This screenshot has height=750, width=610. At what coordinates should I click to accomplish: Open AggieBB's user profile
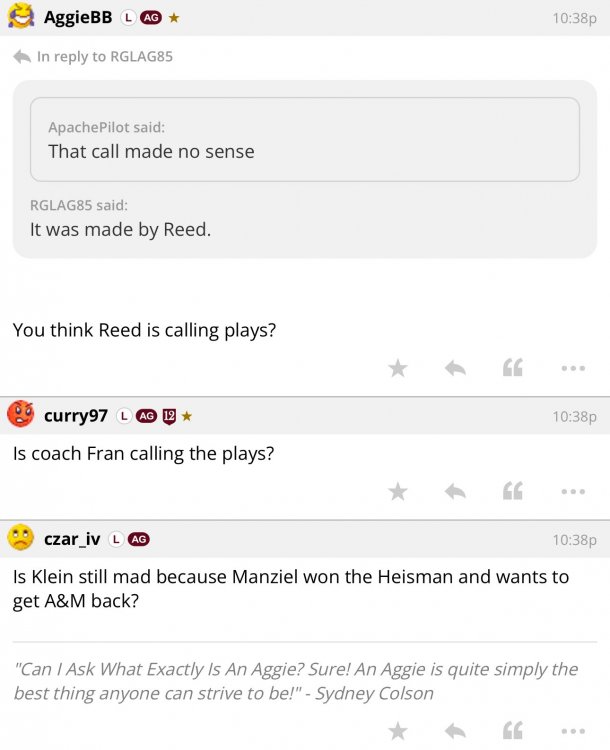click(x=78, y=17)
